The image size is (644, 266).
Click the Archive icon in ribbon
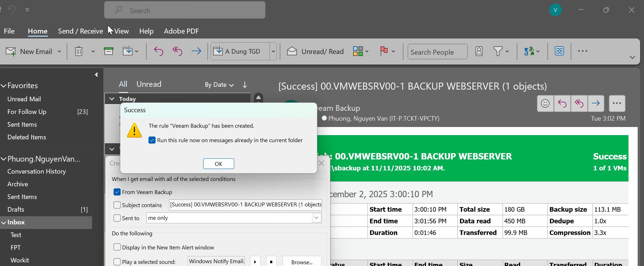[109, 52]
